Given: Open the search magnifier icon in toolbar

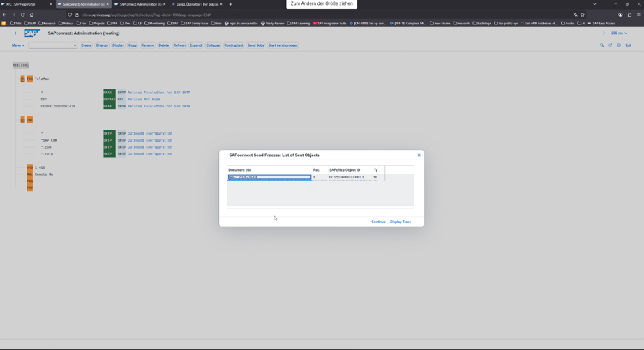Looking at the screenshot, I should point(601,45).
